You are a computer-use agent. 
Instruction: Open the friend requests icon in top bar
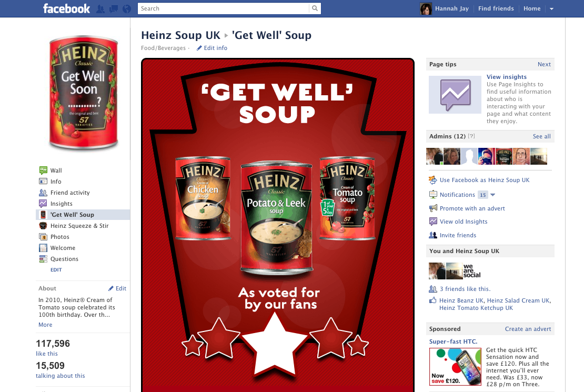tap(100, 9)
